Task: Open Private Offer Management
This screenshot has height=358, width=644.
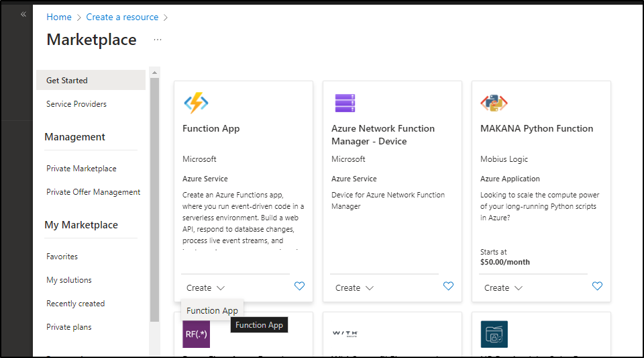Action: (93, 192)
